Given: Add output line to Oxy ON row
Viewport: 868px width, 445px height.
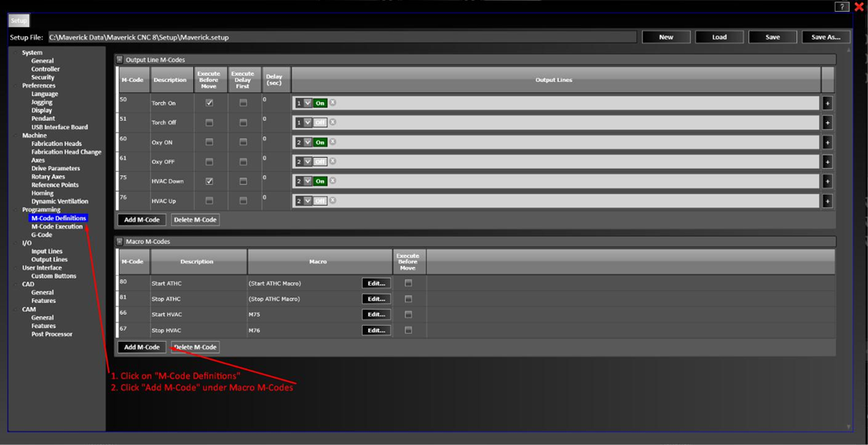Looking at the screenshot, I should [827, 143].
